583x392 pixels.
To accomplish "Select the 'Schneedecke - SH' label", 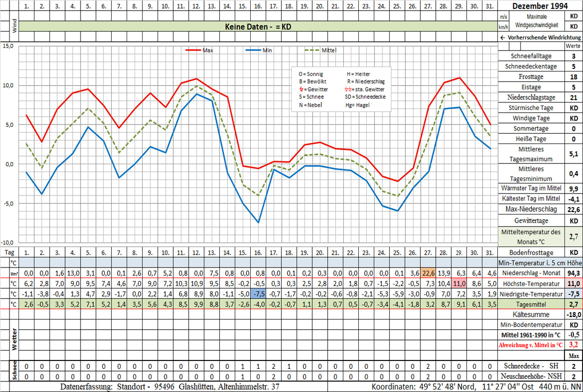I will click(531, 366).
